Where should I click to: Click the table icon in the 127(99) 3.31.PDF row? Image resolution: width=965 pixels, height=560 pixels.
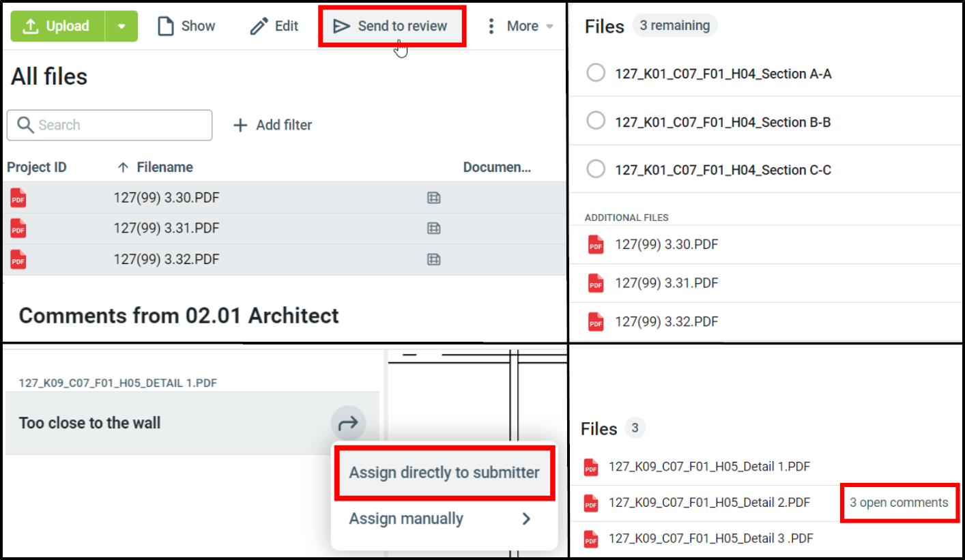433,229
